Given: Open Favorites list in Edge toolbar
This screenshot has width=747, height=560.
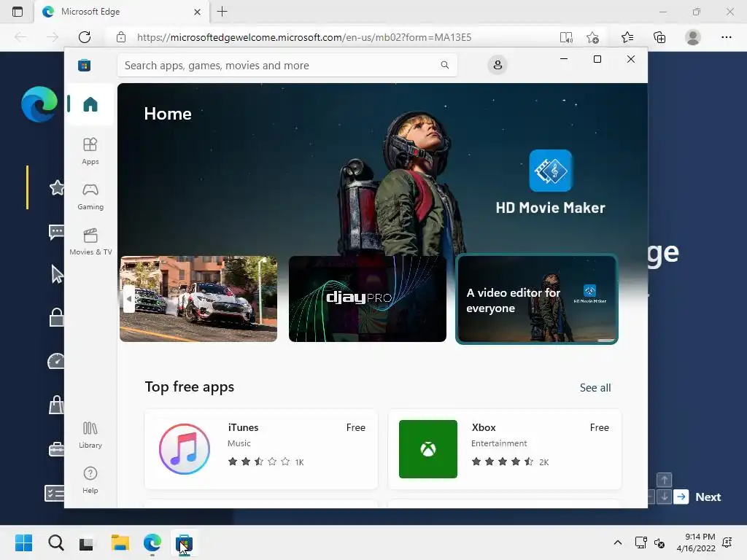Looking at the screenshot, I should coord(627,37).
